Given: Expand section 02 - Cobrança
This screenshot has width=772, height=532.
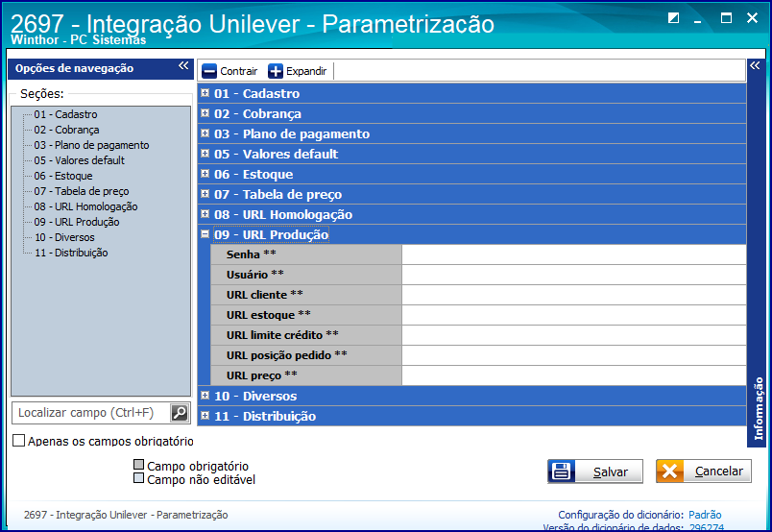Looking at the screenshot, I should (205, 112).
